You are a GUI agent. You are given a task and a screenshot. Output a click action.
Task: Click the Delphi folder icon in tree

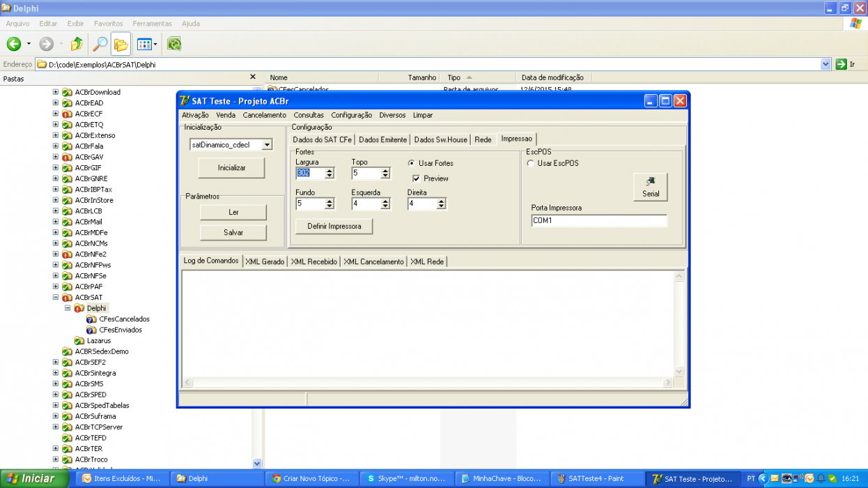point(79,308)
